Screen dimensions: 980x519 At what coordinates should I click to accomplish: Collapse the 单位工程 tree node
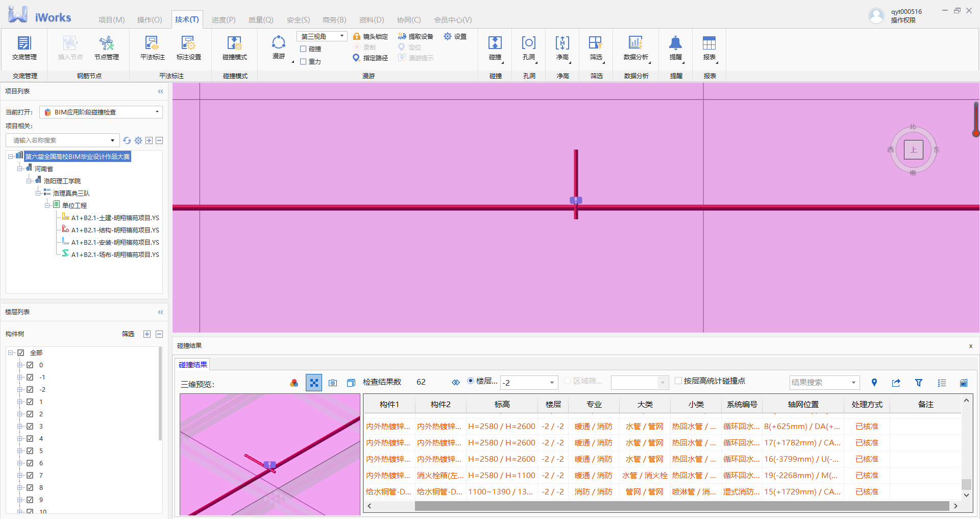coord(47,205)
